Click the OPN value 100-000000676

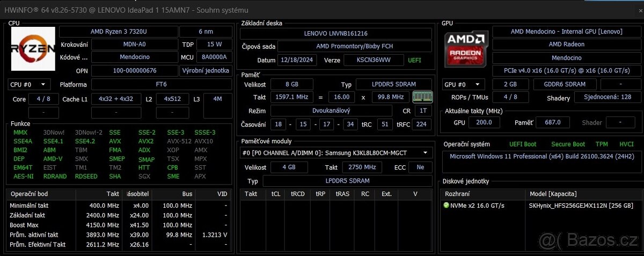(134, 71)
